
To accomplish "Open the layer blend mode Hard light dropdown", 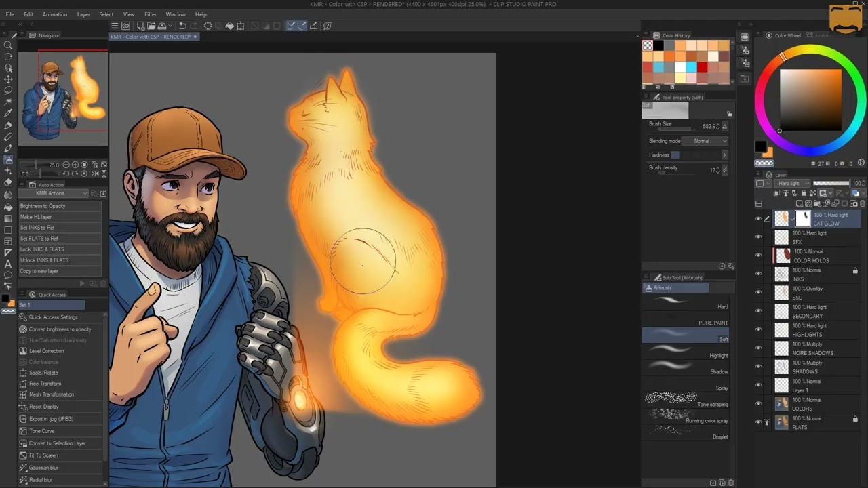I will click(x=791, y=184).
